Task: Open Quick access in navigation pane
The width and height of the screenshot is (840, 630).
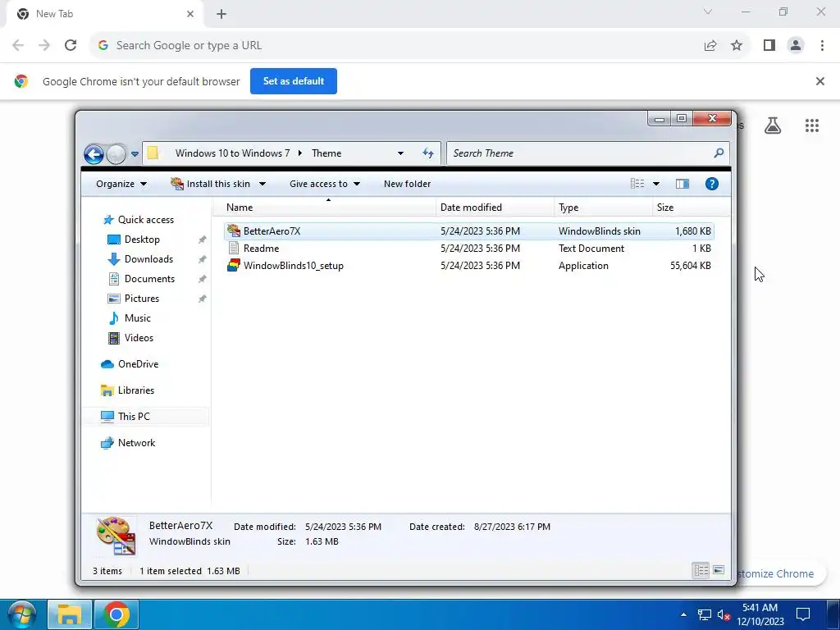Action: pos(139,220)
